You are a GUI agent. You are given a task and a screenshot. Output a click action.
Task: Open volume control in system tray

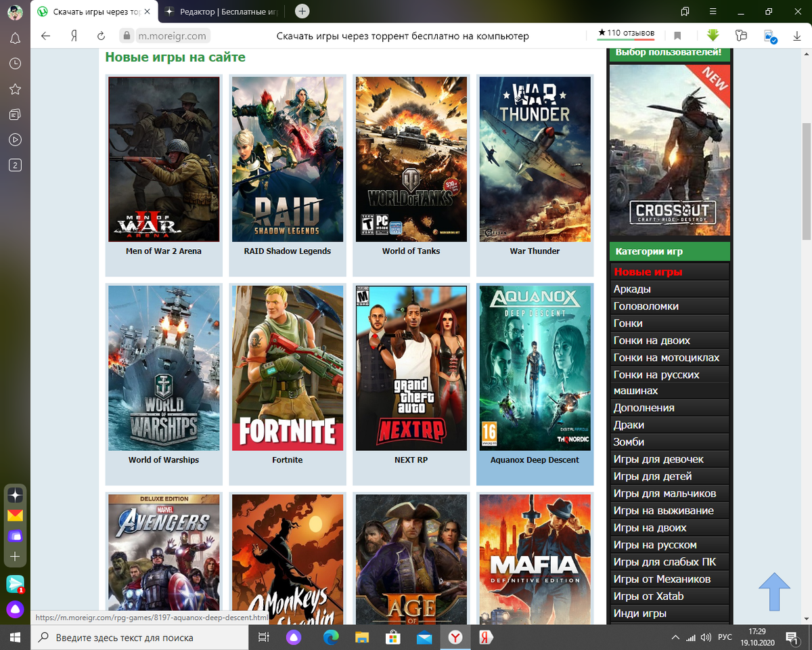(706, 637)
